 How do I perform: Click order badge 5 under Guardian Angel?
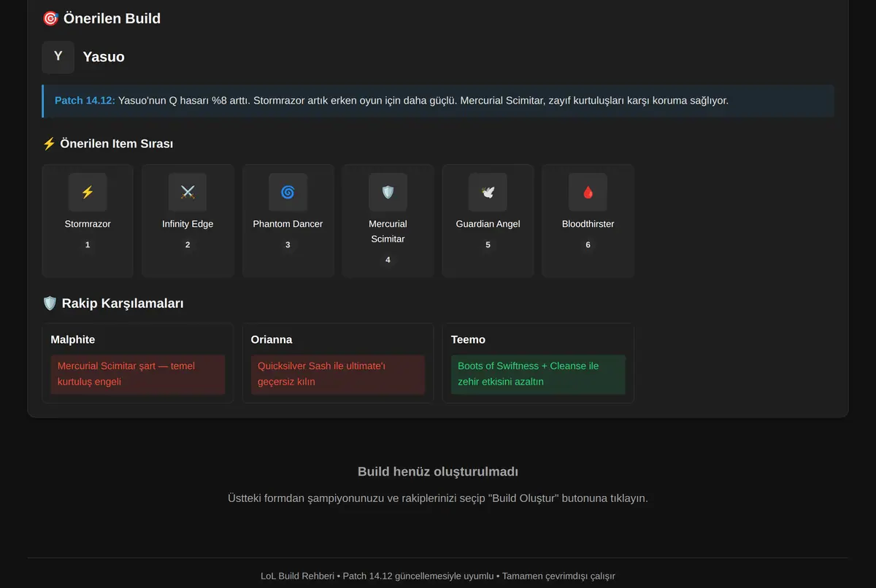(x=488, y=245)
